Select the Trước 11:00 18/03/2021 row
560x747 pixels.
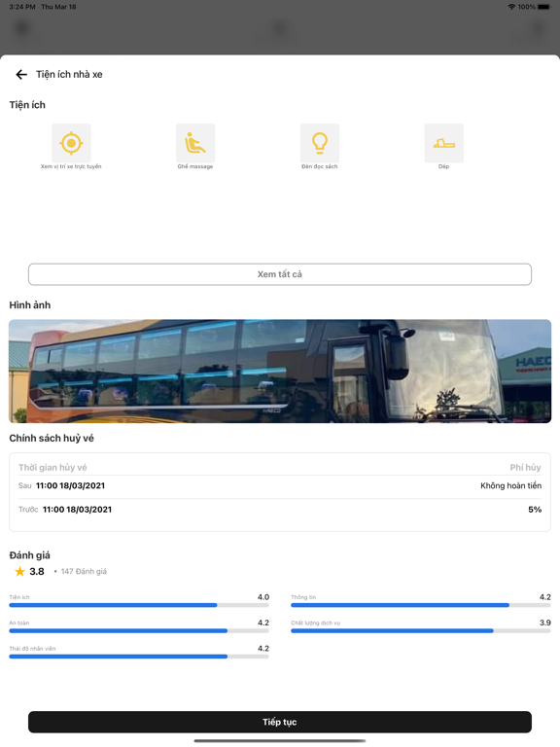click(x=280, y=510)
